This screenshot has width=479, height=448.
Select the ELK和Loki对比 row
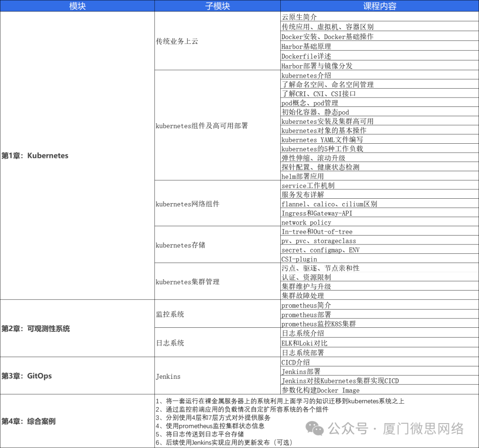click(379, 342)
